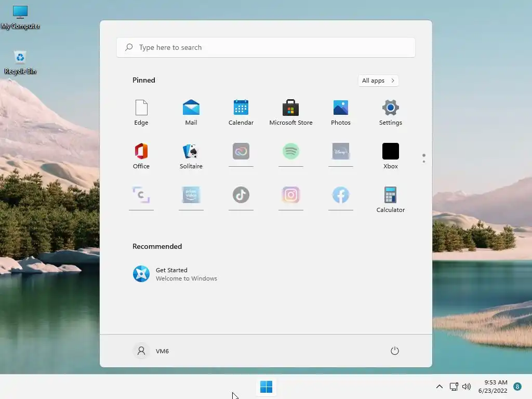The width and height of the screenshot is (532, 399).
Task: Click the Facebook pinned icon
Action: [341, 195]
